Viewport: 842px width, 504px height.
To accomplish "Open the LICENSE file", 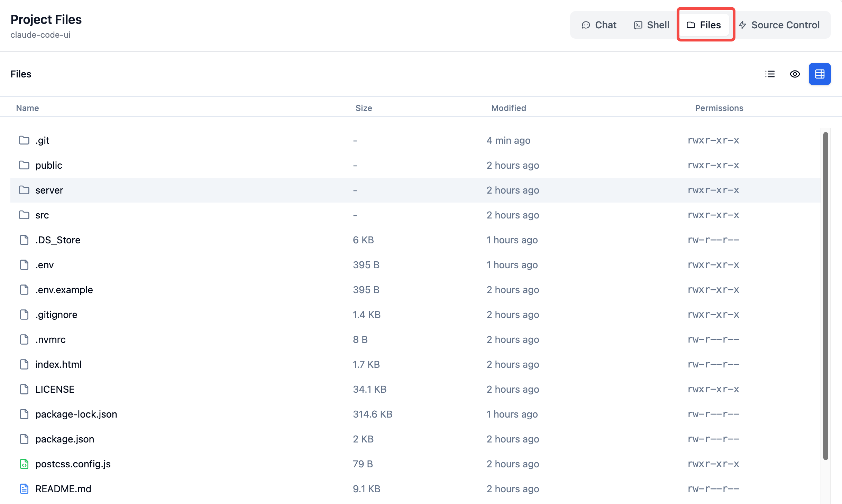I will (x=55, y=389).
